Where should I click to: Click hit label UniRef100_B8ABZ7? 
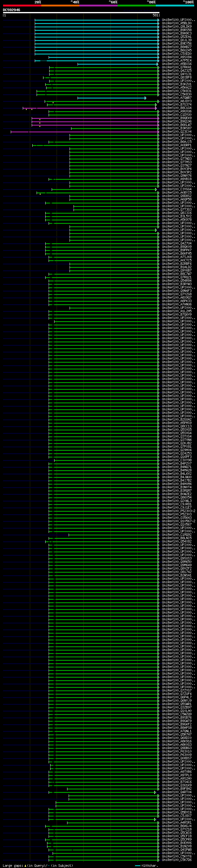177,47
